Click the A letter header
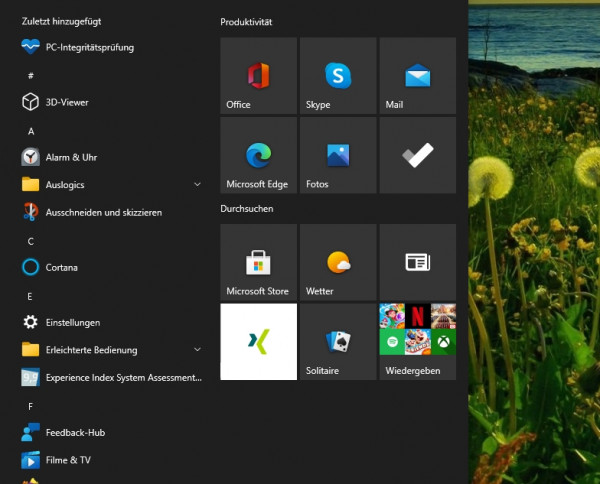This screenshot has height=484, width=600. point(31,131)
